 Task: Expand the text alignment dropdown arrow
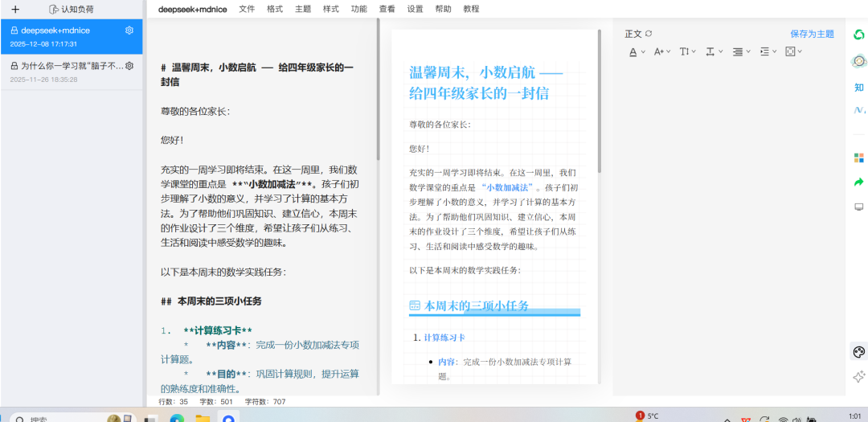pos(748,51)
